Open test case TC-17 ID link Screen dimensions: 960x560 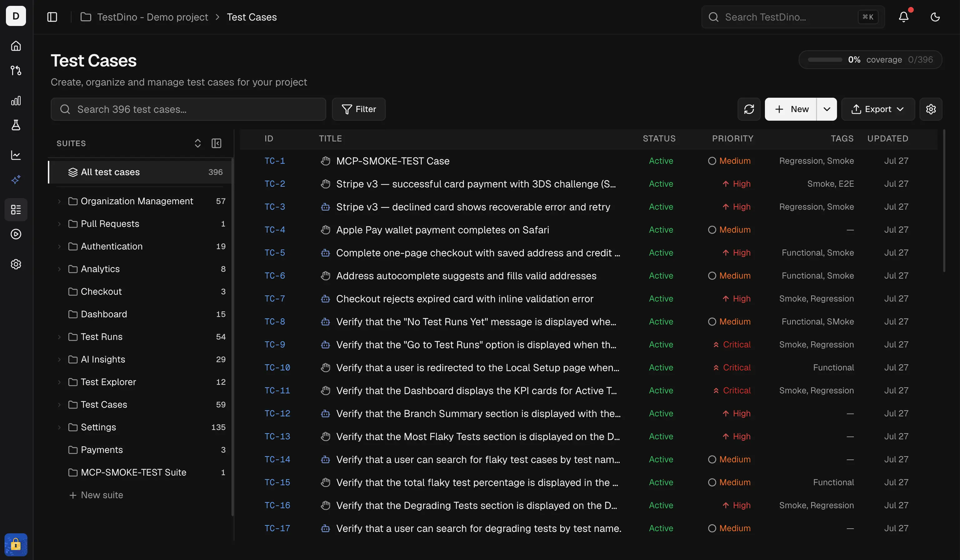tap(277, 528)
